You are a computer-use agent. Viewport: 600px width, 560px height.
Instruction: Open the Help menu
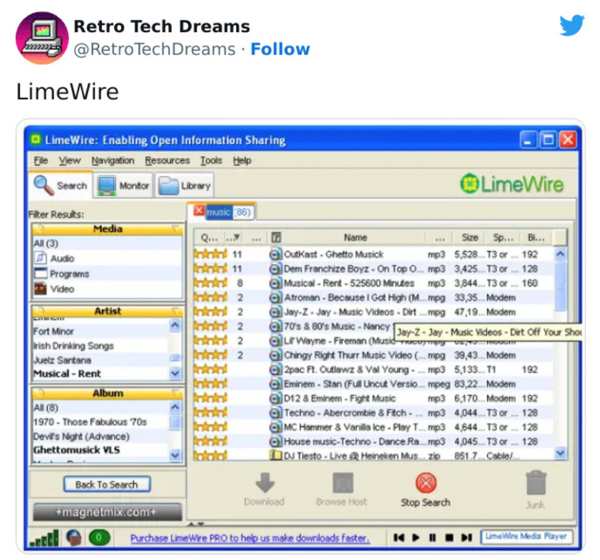click(x=242, y=160)
